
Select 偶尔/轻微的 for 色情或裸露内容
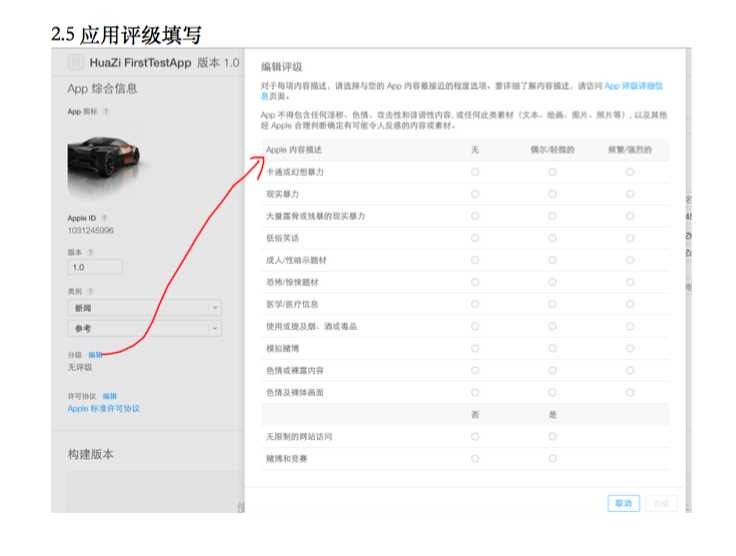552,371
